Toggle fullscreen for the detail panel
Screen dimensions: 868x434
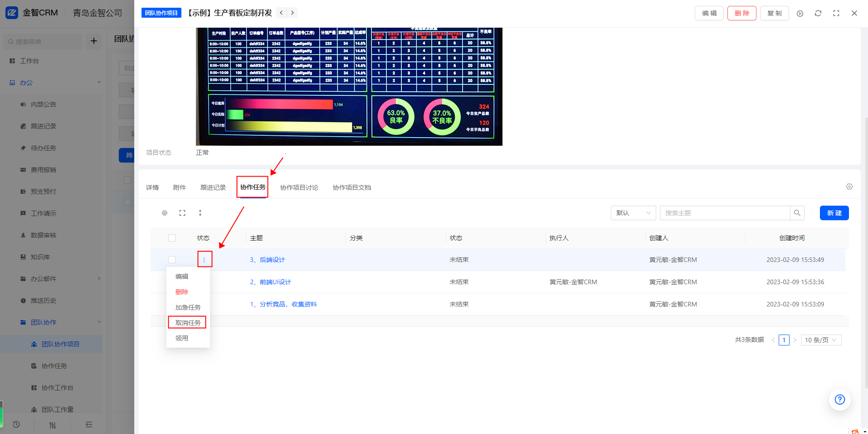836,13
